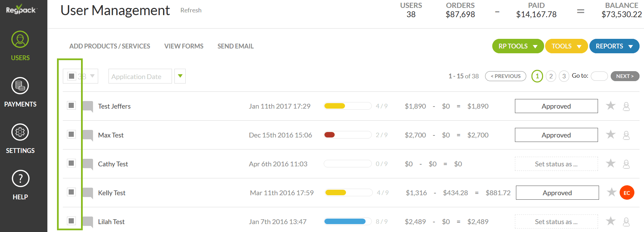644x232 pixels.
Task: Open the Users section icon in sidebar
Action: [x=20, y=40]
